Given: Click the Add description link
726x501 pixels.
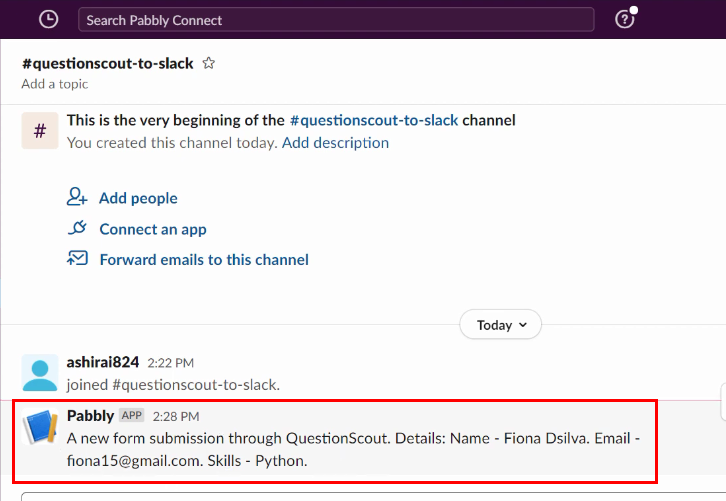Looking at the screenshot, I should pyautogui.click(x=335, y=143).
